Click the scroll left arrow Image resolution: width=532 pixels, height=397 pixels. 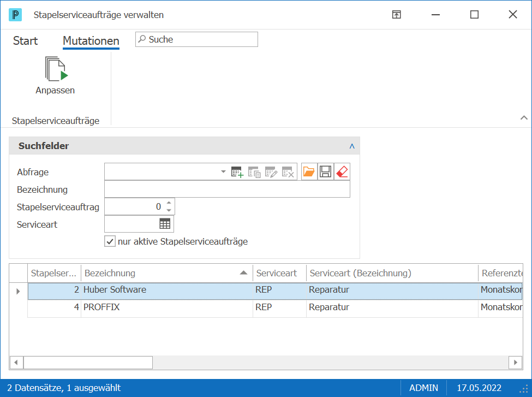click(x=16, y=363)
